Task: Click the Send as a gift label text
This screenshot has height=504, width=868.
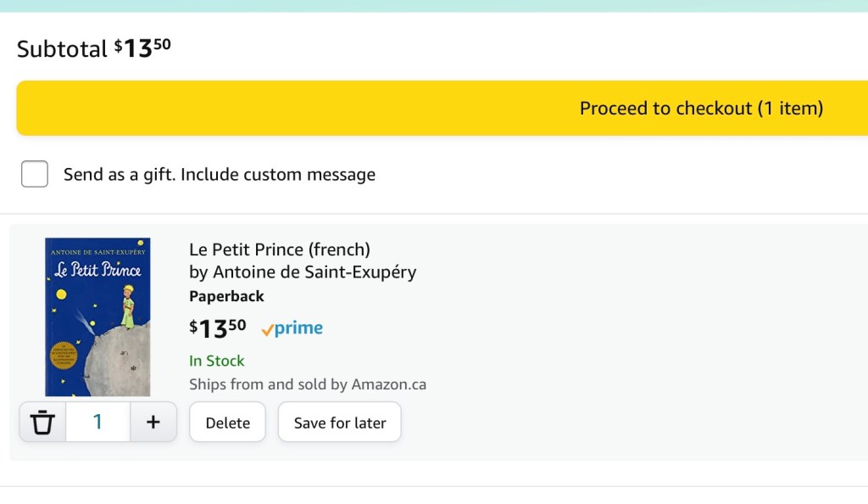Action: click(219, 175)
